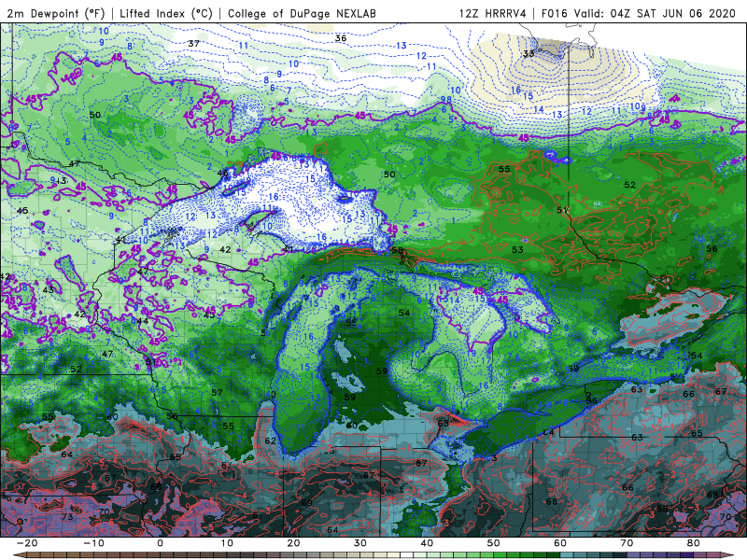Click the black dewpoint value 44 on the map

(143, 321)
